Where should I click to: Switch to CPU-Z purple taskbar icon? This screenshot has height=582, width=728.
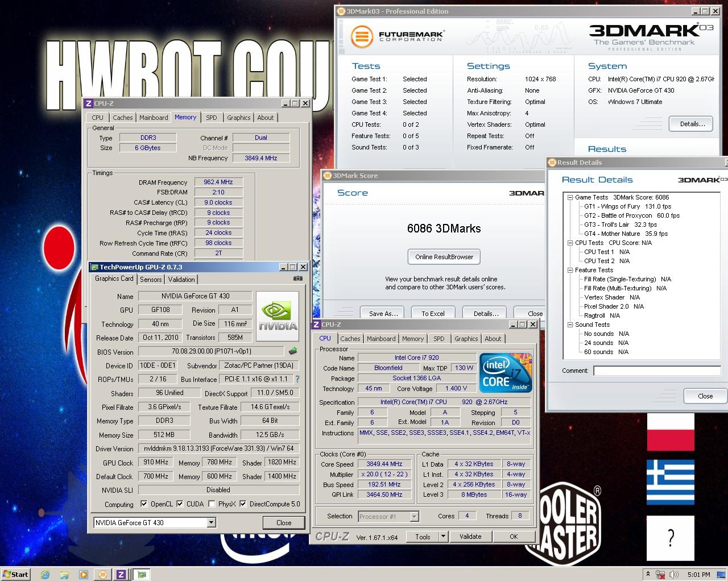121,574
